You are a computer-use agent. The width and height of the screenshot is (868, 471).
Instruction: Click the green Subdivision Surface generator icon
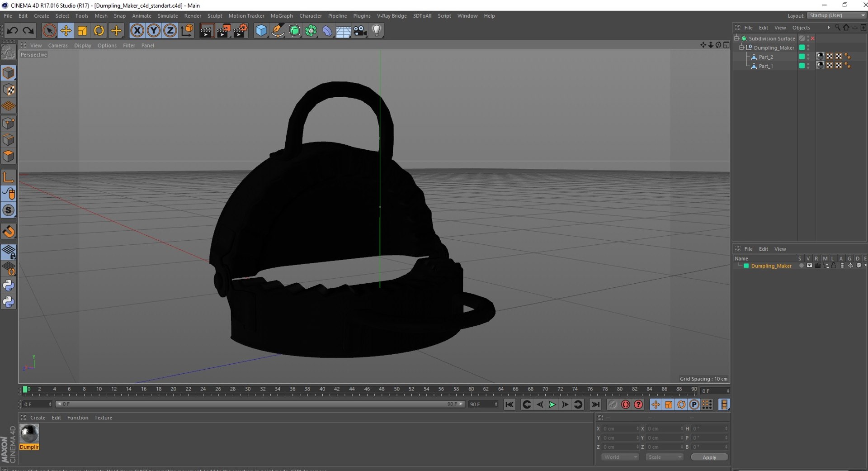point(295,31)
